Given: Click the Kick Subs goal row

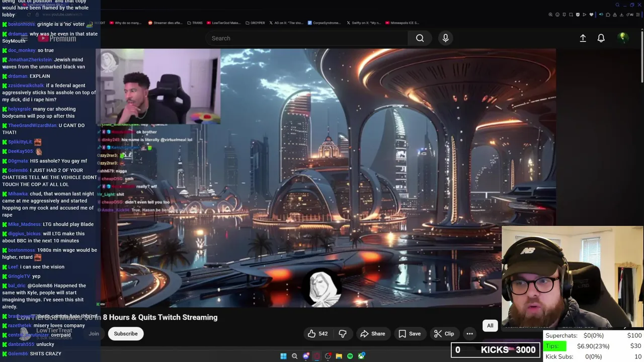Looking at the screenshot, I should pyautogui.click(x=594, y=356).
